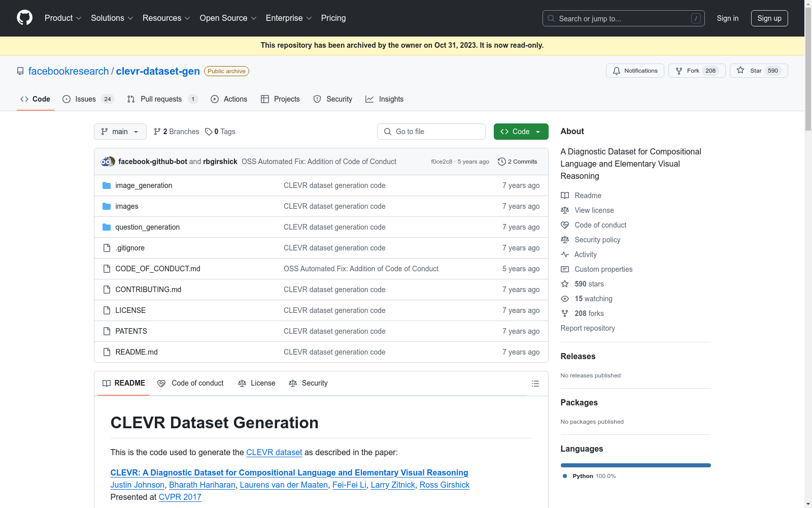
Task: Click the Public archive badge
Action: pos(226,71)
